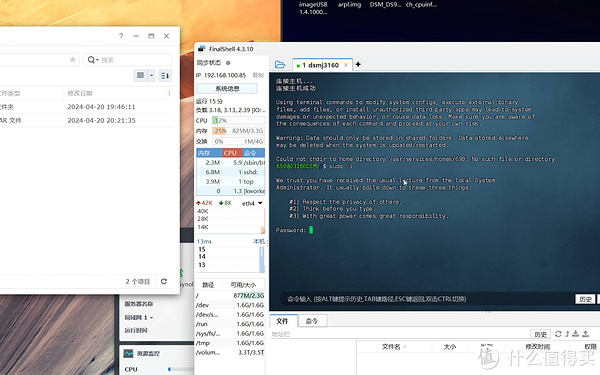This screenshot has width=600, height=375.
Task: Open the view mode dropdown arrow
Action: pyautogui.click(x=152, y=75)
